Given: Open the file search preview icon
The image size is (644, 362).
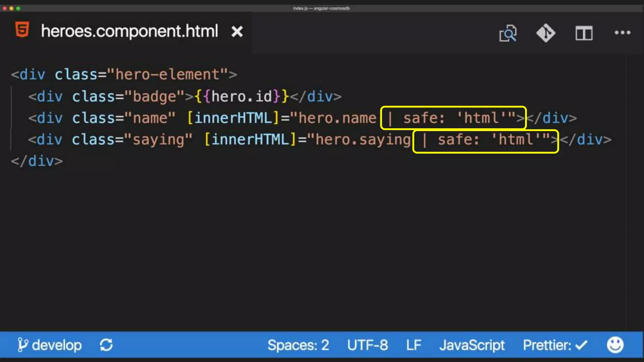Looking at the screenshot, I should [x=508, y=33].
